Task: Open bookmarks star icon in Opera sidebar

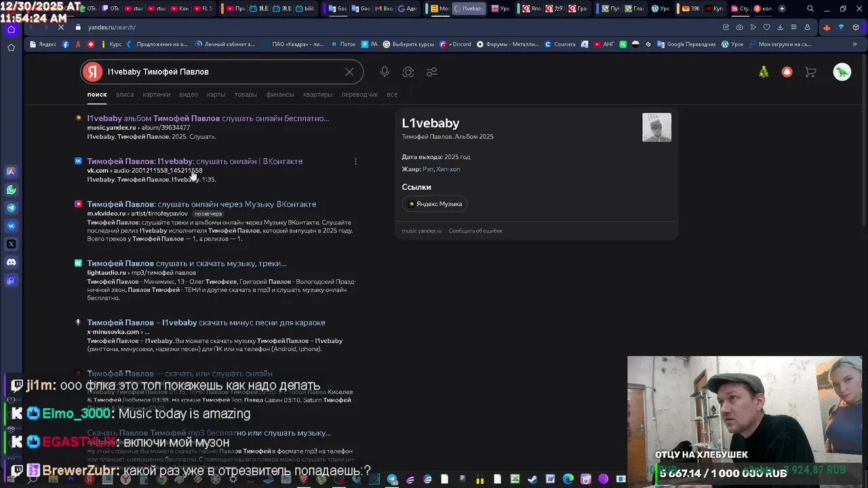Action: (x=11, y=47)
